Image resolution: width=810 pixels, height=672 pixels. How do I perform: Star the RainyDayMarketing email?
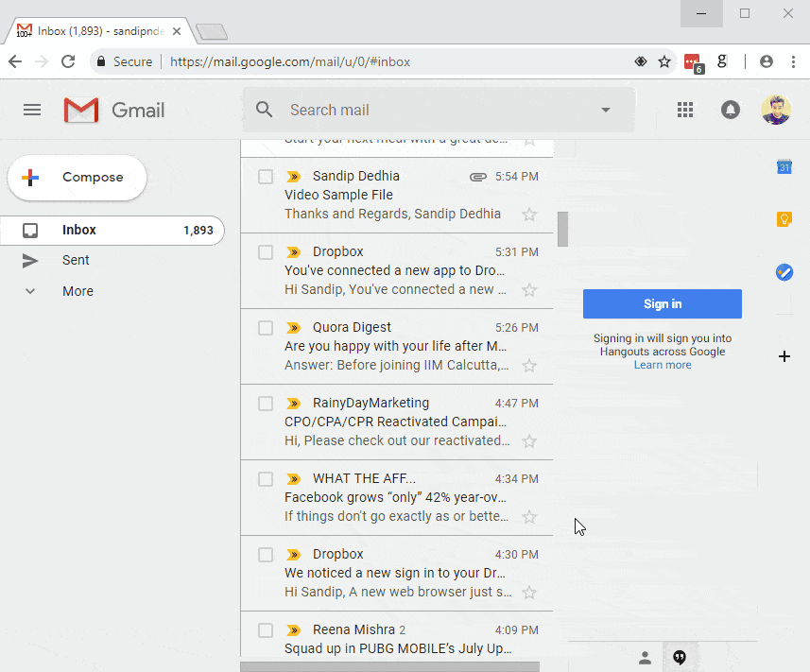point(529,441)
